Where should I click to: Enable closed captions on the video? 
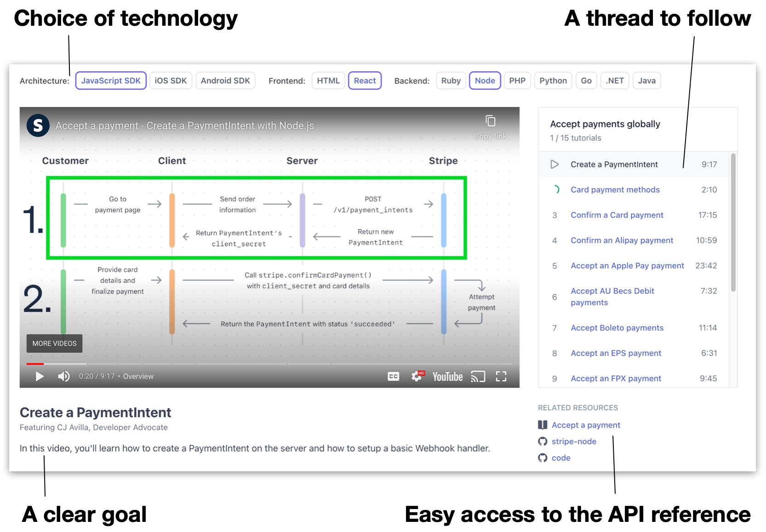[393, 376]
